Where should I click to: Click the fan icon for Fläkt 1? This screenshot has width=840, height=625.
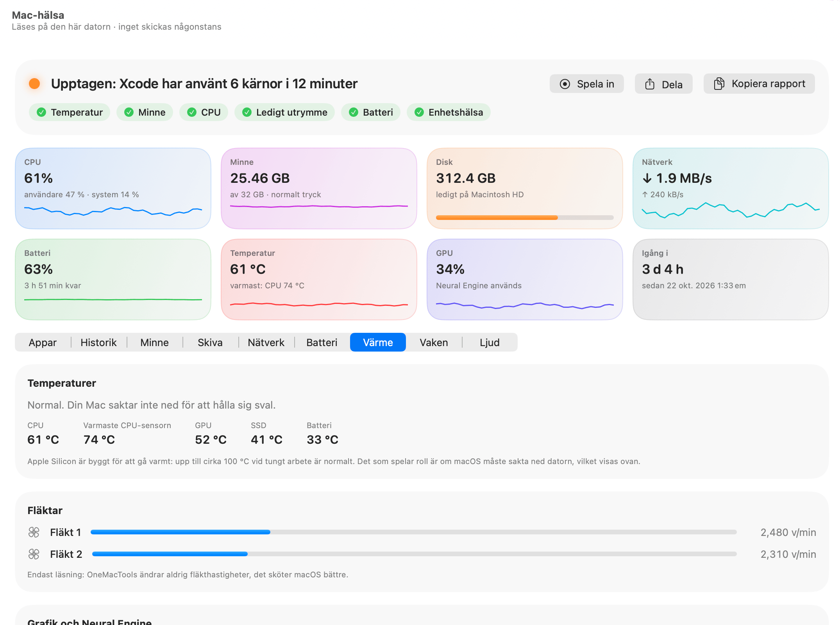34,532
